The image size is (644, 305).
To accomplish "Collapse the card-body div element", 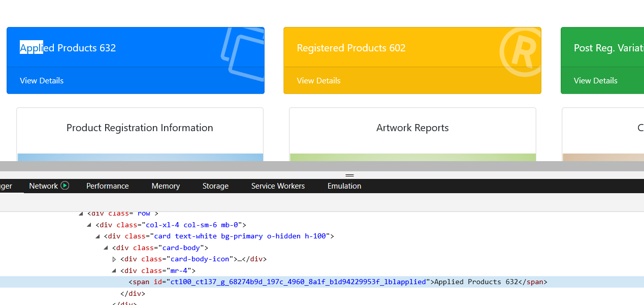I will [x=105, y=248].
